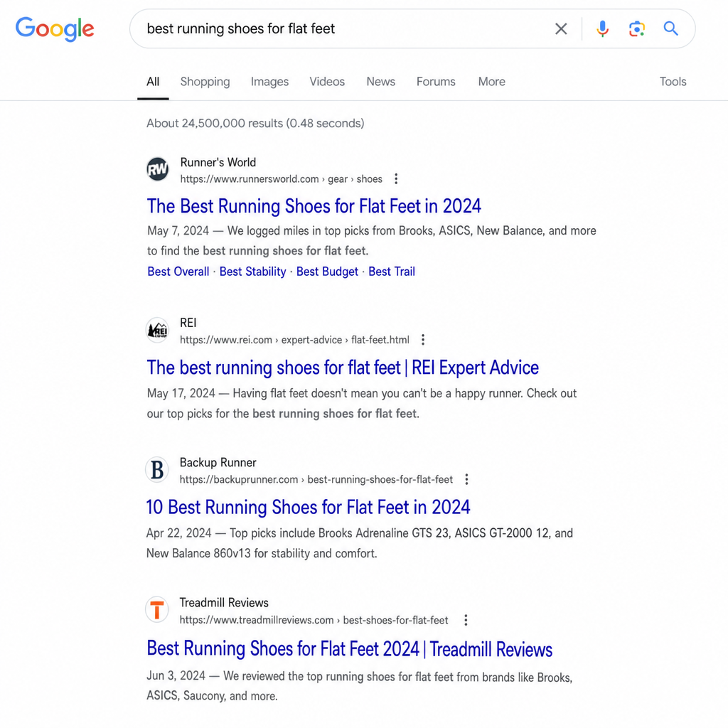
Task: Click the REI site name
Action: (x=188, y=323)
